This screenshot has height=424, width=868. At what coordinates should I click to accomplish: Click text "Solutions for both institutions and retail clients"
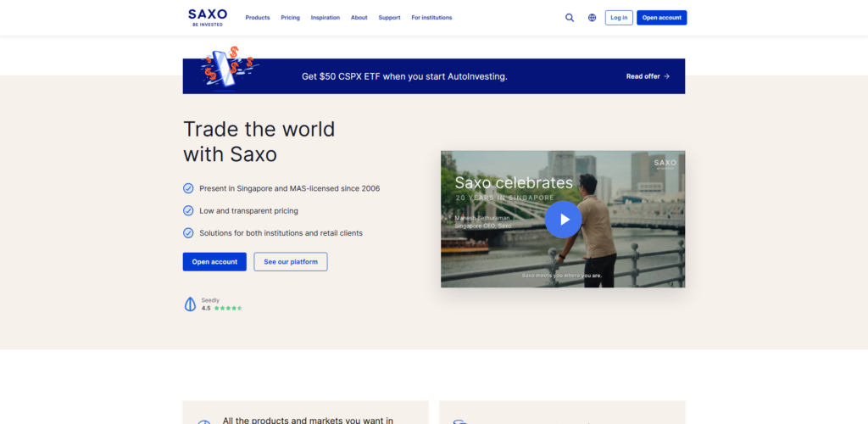pos(281,233)
